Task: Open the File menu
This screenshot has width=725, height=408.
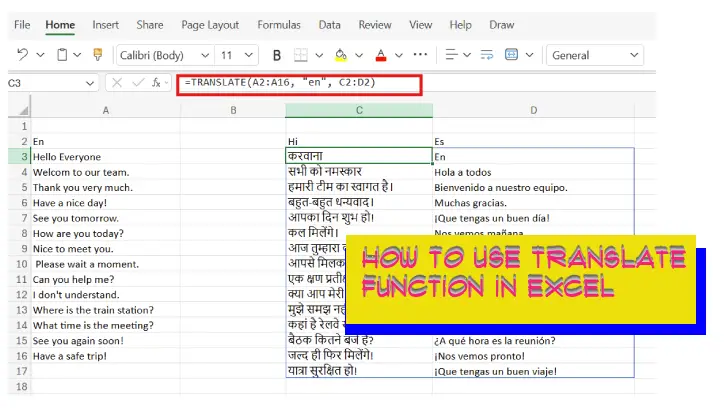Action: (22, 25)
